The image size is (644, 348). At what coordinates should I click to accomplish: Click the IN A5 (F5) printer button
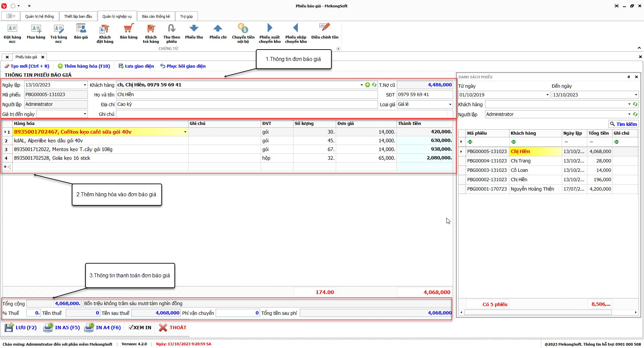tap(62, 328)
